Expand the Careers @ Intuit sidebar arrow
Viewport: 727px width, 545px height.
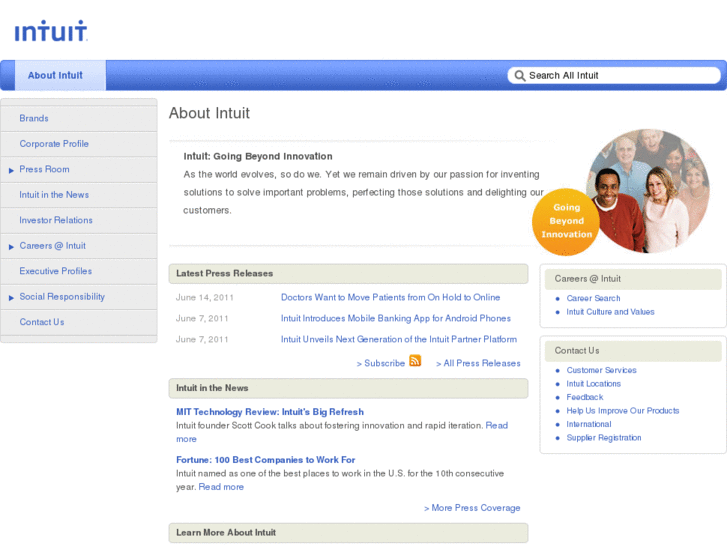11,246
